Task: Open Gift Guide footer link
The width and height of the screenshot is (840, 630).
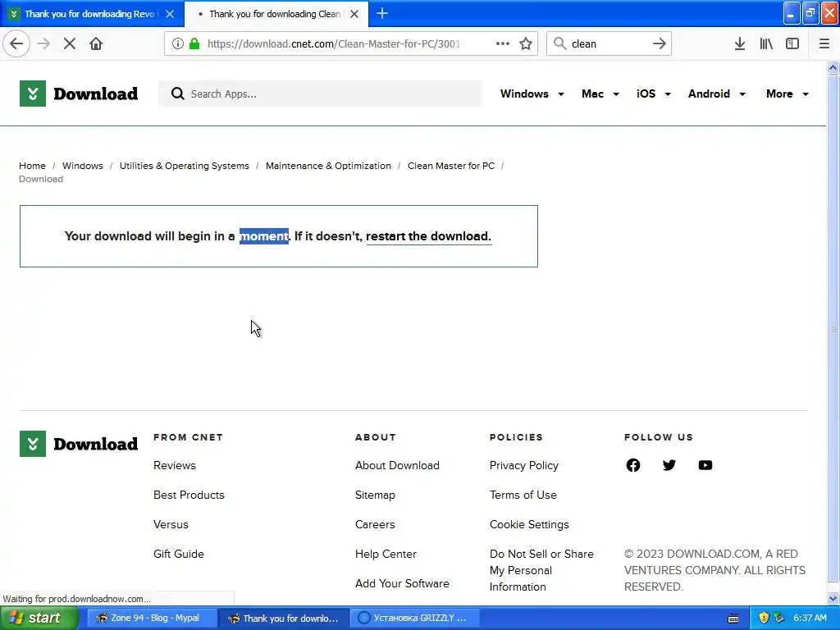Action: pos(178,554)
